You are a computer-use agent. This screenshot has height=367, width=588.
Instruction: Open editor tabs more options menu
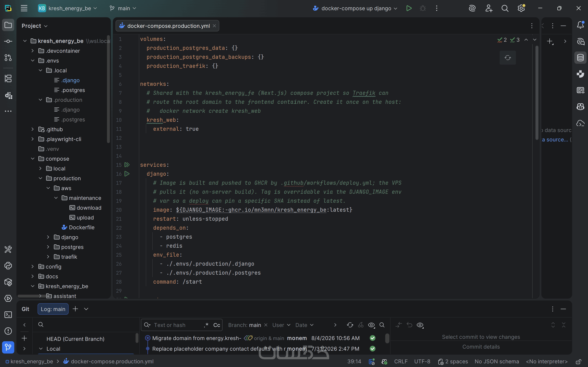click(x=532, y=26)
